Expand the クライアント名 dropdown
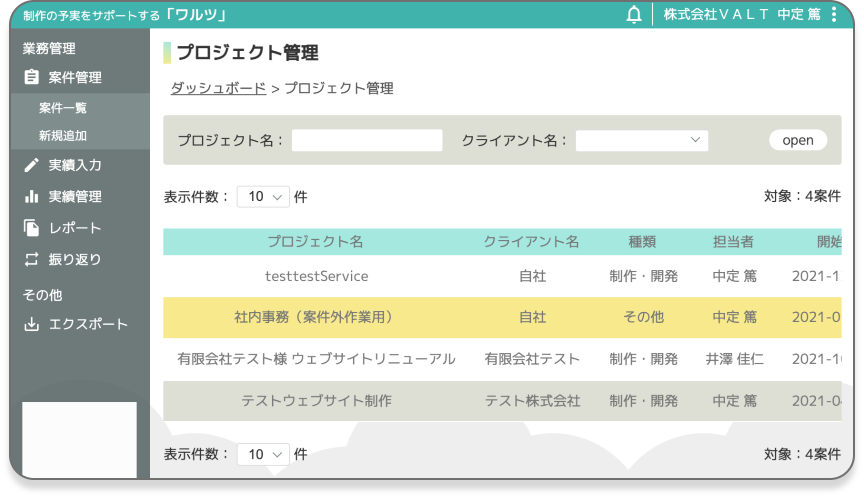Viewport: 864px width, 498px height. (x=642, y=141)
